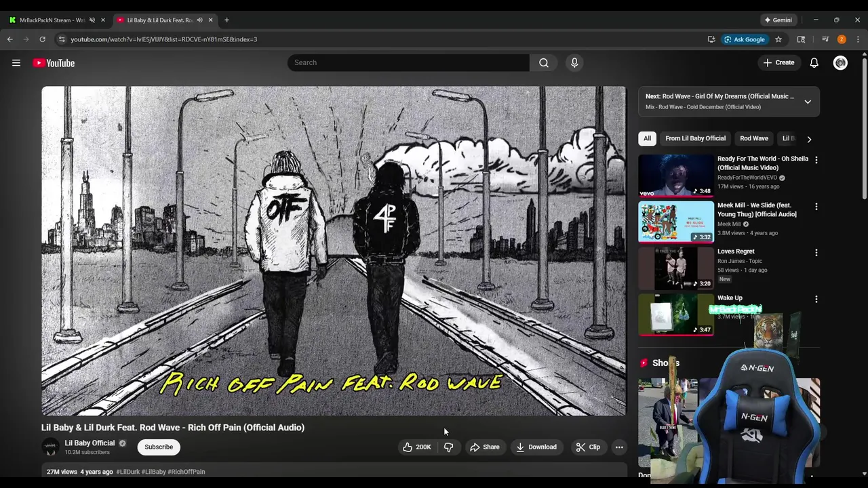868x488 pixels.
Task: Click the #RichOffPain hashtag
Action: [186, 472]
